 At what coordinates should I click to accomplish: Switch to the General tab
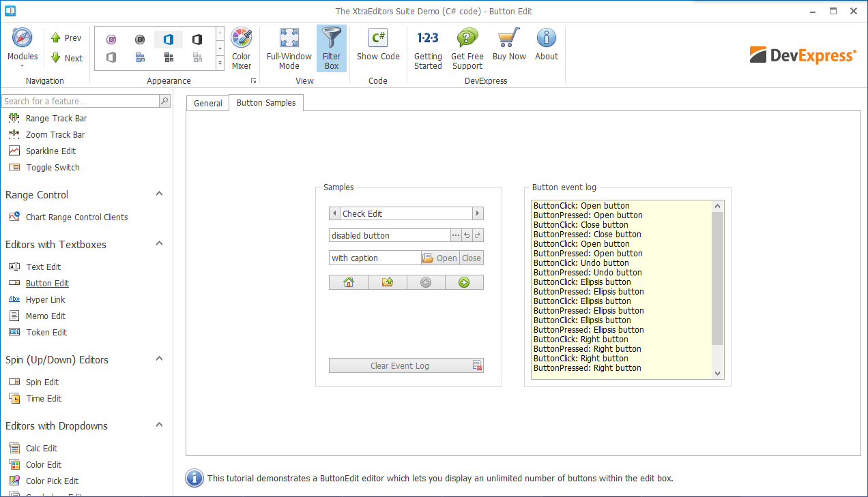207,103
